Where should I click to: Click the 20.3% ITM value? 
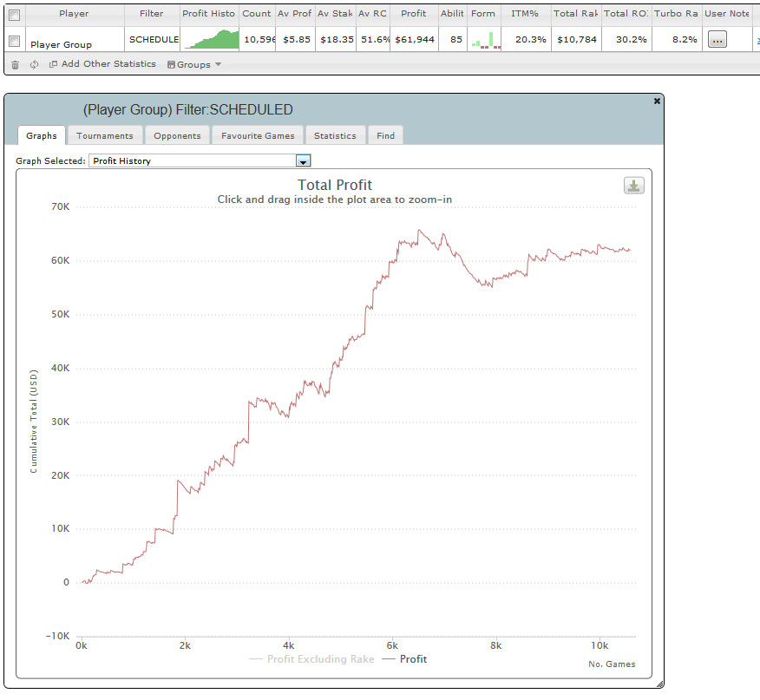tap(531, 40)
